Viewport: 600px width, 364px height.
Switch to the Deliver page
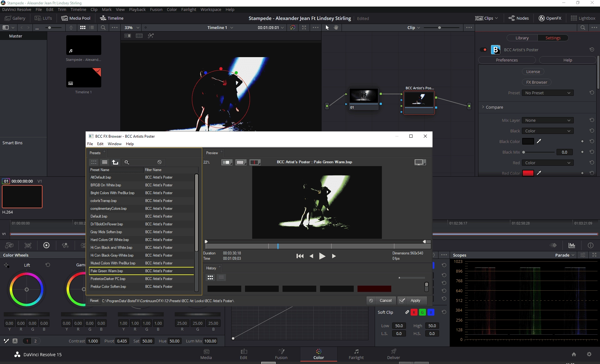[x=393, y=354]
